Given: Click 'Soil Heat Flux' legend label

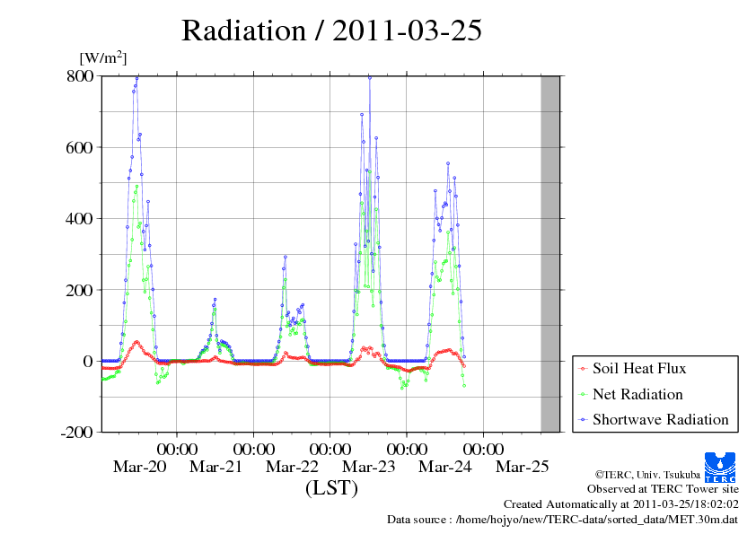Looking at the screenshot, I should [639, 369].
